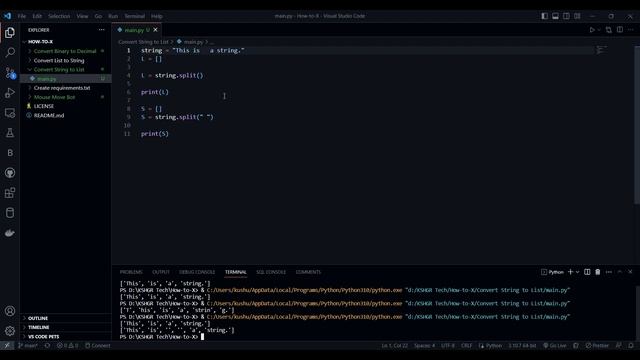This screenshot has height=360, width=640.
Task: Open the File menu
Action: pos(22,16)
